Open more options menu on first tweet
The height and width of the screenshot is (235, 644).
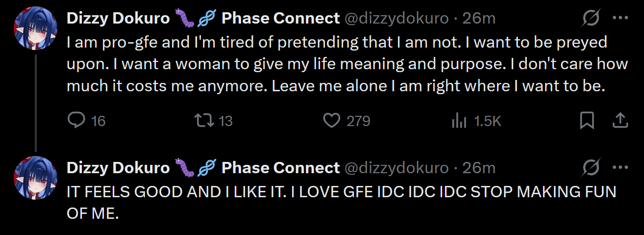(620, 19)
